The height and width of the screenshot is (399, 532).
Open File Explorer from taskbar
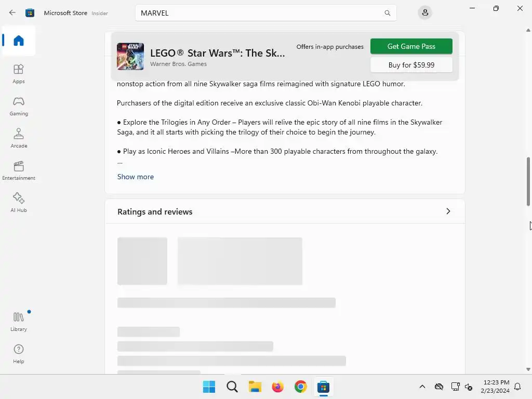pyautogui.click(x=255, y=387)
